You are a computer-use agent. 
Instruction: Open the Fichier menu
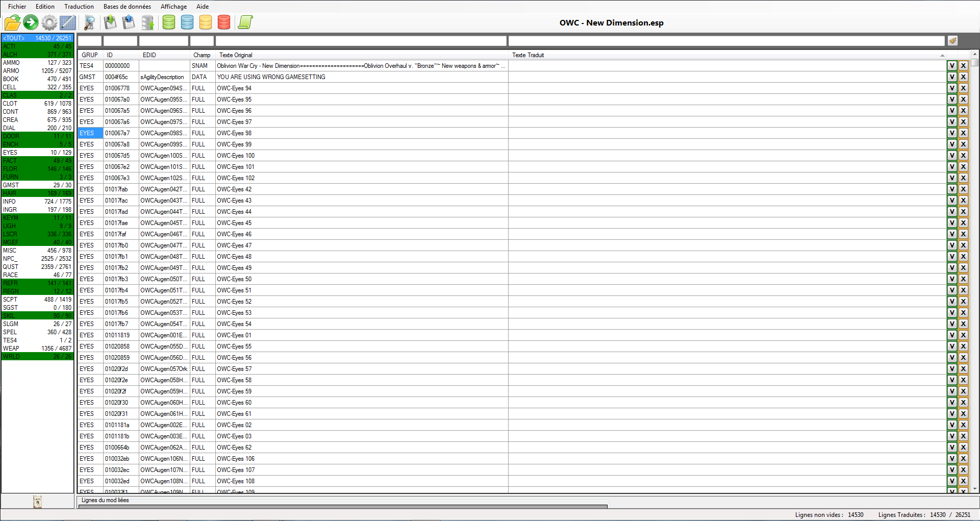[17, 7]
